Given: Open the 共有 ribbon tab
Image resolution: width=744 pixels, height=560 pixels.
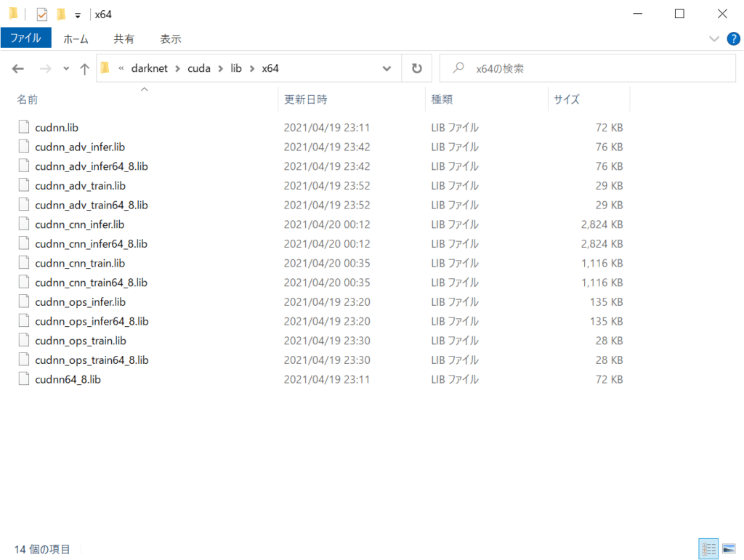Looking at the screenshot, I should coord(124,38).
